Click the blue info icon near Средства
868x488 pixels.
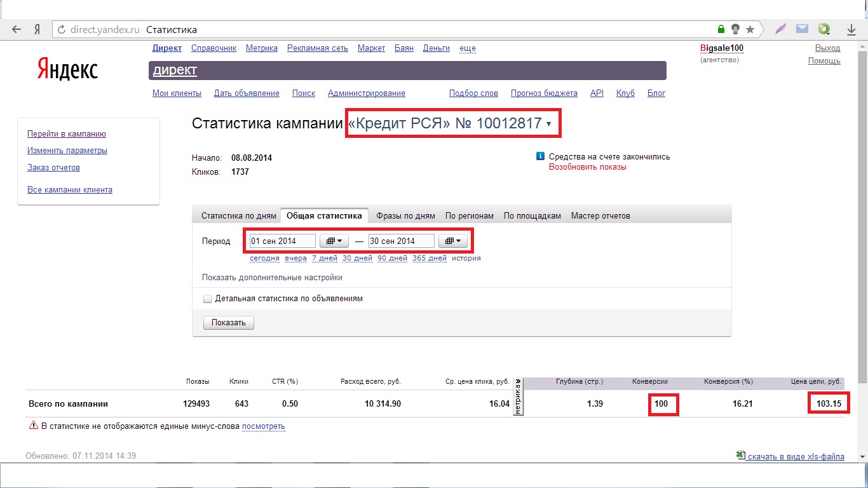pyautogui.click(x=541, y=156)
